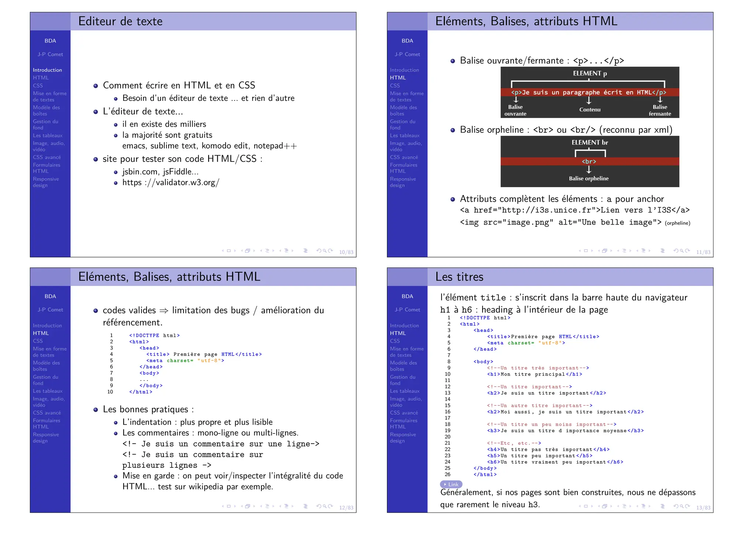This screenshot has width=756, height=535.
Task: Click the search magnifier icon on slide 10
Action: (325, 251)
